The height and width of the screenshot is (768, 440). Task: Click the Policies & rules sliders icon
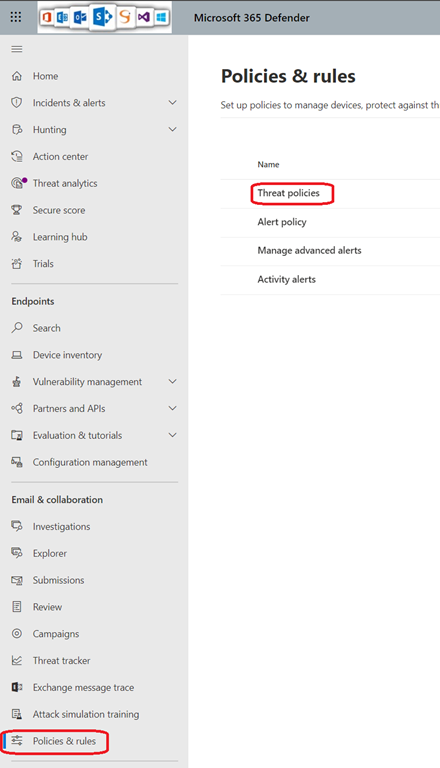pyautogui.click(x=17, y=741)
